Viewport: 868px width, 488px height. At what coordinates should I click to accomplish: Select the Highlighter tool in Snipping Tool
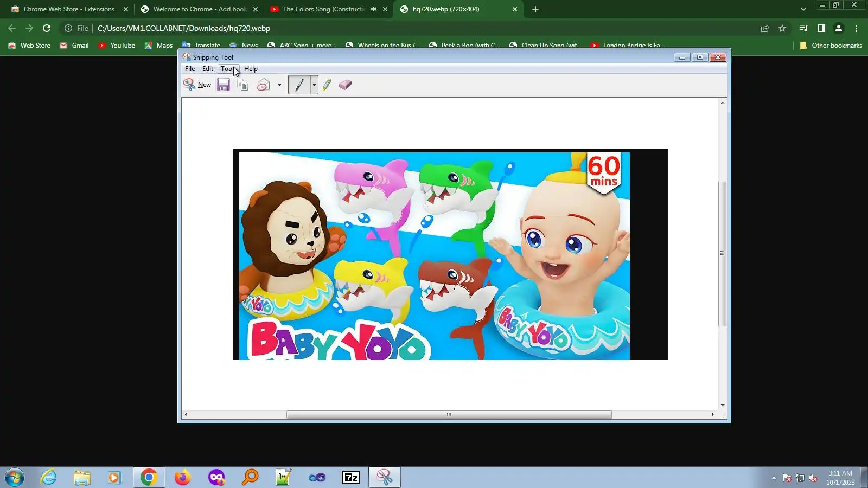pos(327,85)
